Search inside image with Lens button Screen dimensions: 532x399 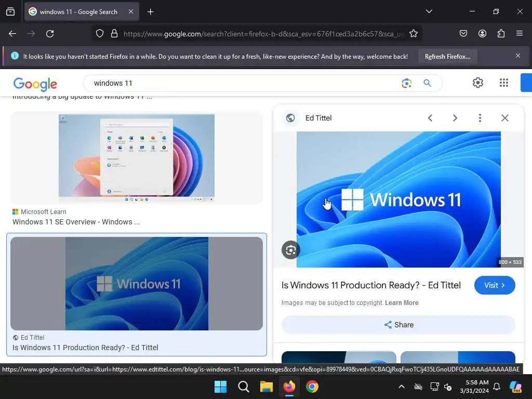coord(291,250)
